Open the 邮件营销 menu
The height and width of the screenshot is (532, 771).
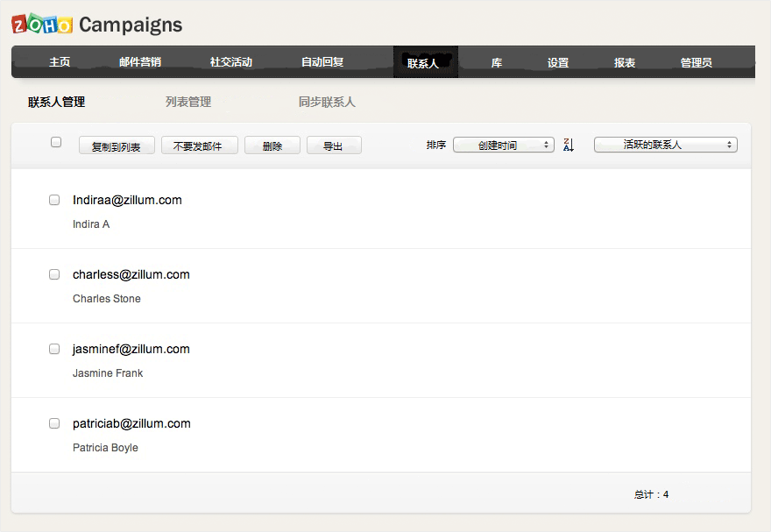(x=140, y=62)
